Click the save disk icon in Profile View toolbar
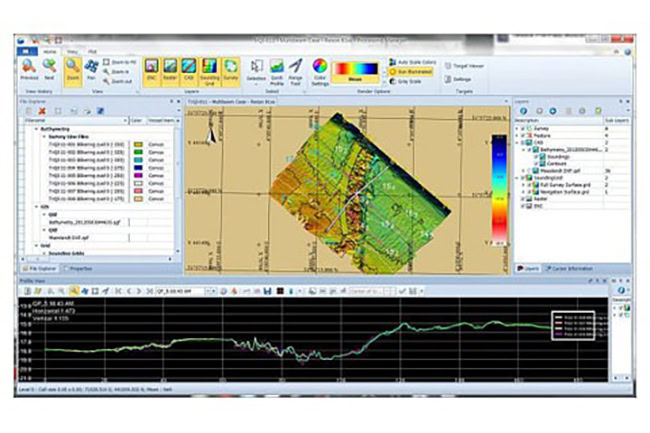 click(x=267, y=291)
